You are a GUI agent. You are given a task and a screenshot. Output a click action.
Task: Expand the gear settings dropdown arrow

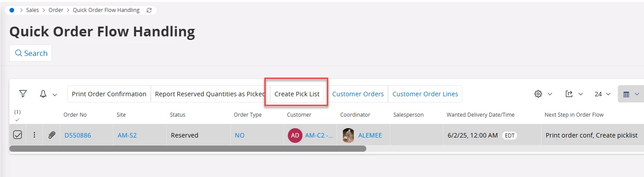[x=550, y=94]
